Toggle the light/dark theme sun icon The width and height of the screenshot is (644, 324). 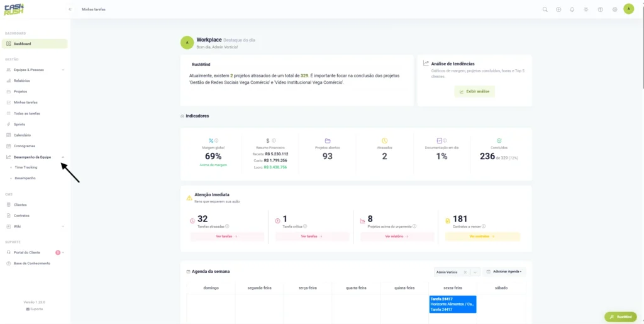586,9
